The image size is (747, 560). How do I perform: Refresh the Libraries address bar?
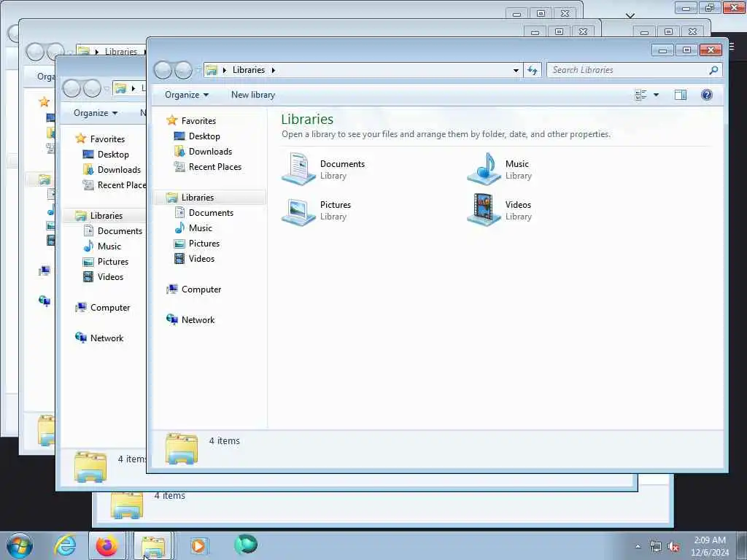[x=532, y=70]
